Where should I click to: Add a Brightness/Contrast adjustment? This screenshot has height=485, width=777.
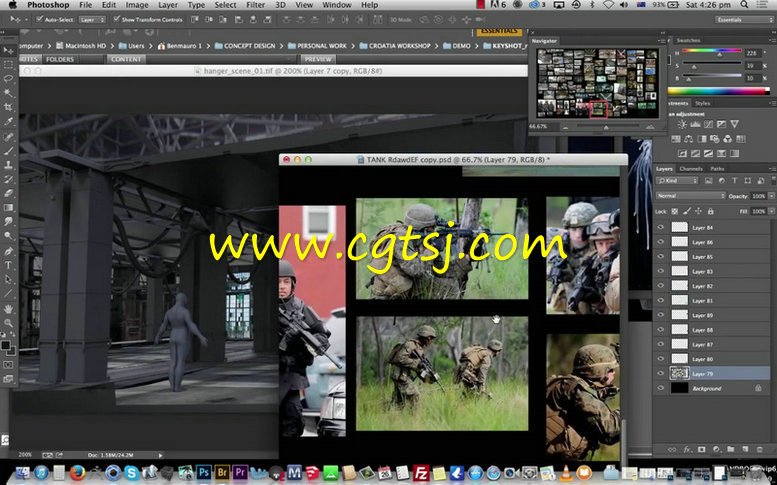click(683, 124)
